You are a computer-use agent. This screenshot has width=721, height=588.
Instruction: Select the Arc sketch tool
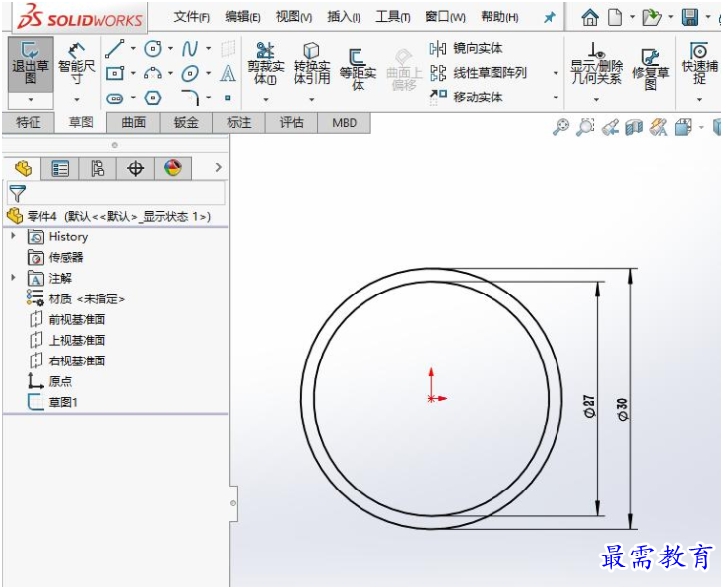tap(153, 73)
